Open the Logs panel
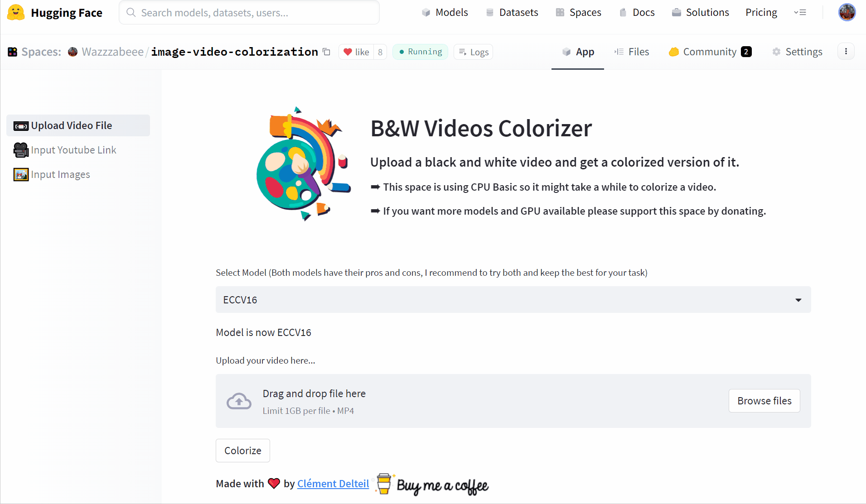The height and width of the screenshot is (504, 866). point(474,52)
